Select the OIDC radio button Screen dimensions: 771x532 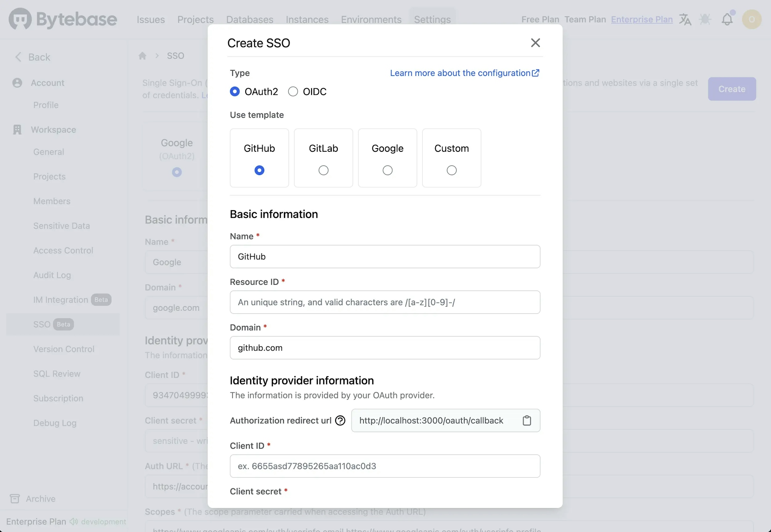click(x=293, y=92)
